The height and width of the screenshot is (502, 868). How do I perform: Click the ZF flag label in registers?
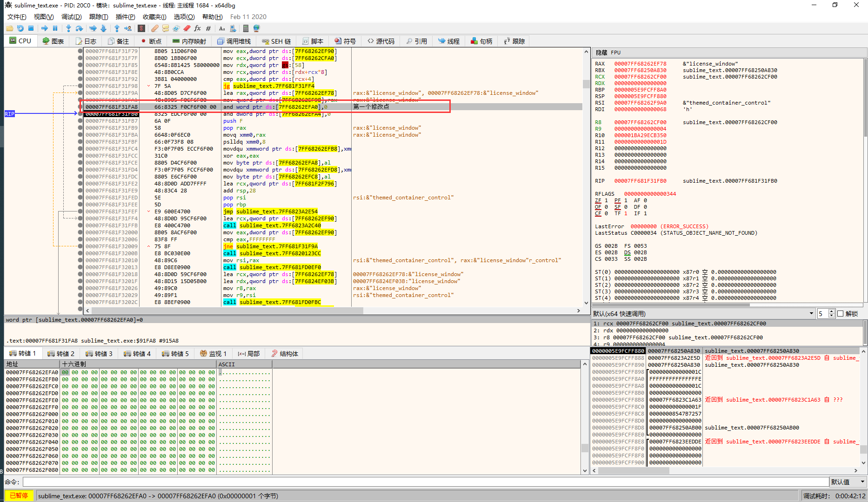[598, 200]
